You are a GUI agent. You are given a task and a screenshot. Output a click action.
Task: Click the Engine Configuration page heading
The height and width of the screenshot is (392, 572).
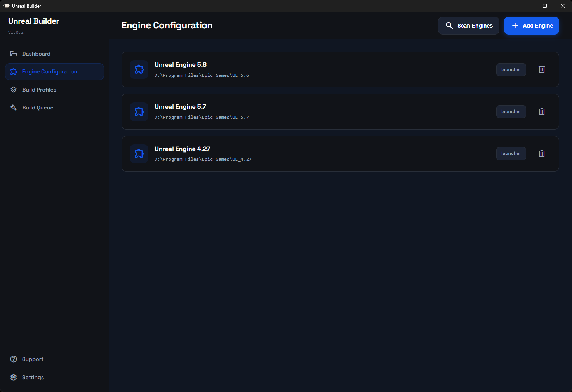167,26
